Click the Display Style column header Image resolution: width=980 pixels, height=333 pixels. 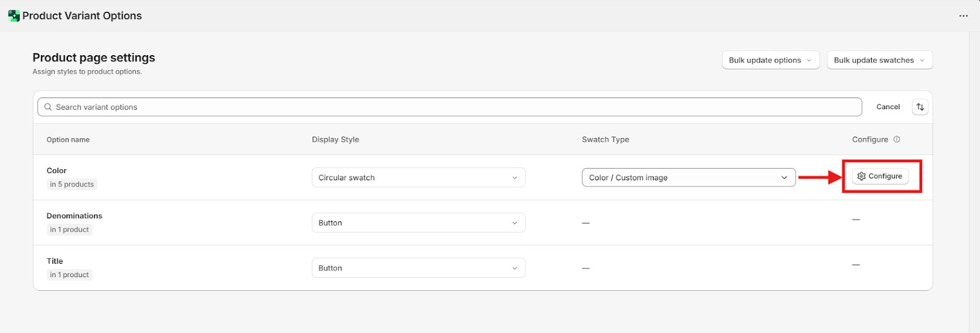[x=335, y=140]
